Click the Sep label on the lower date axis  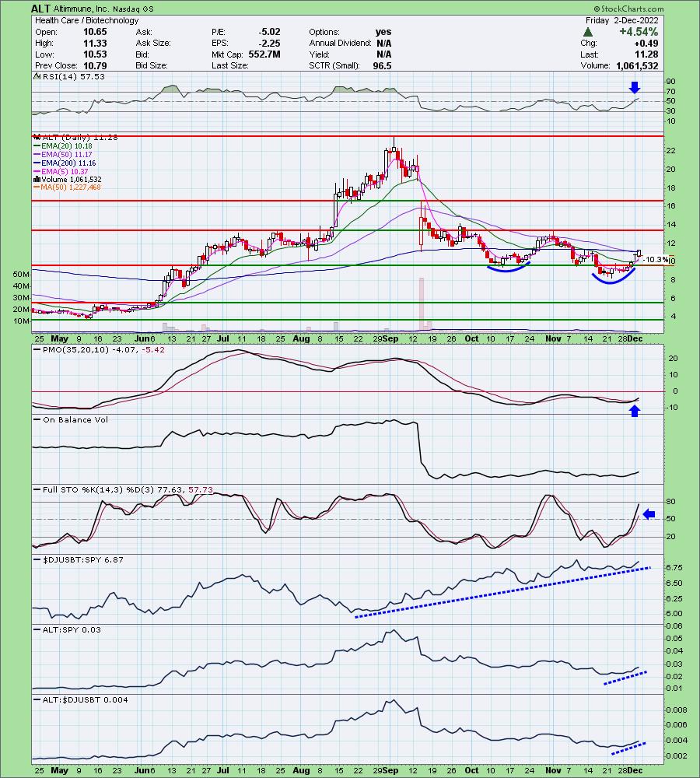pos(390,770)
